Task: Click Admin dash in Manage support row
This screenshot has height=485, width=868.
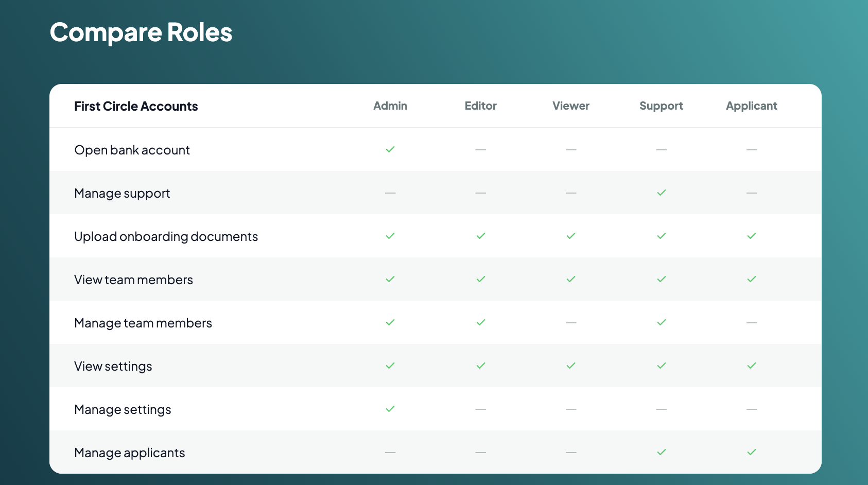Action: coord(390,193)
